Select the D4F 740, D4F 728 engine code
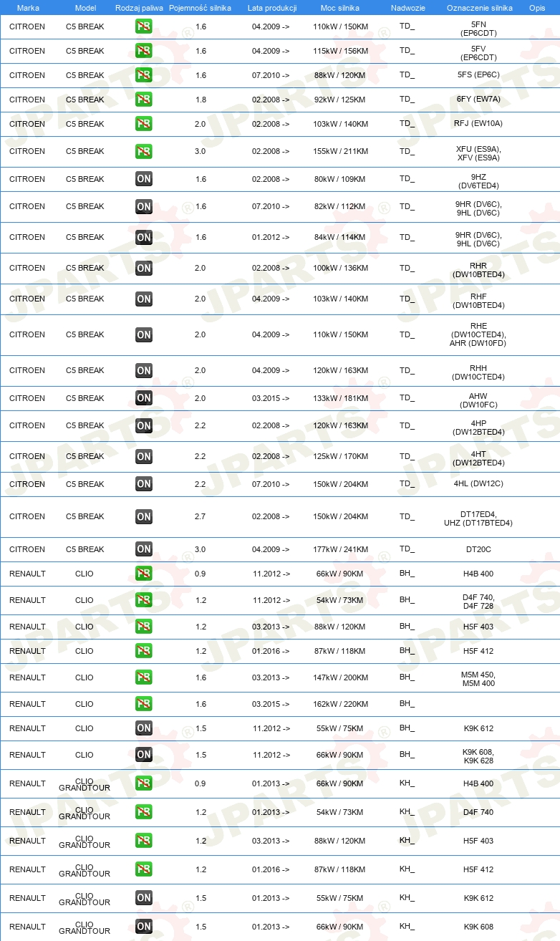The height and width of the screenshot is (941, 560). (478, 602)
